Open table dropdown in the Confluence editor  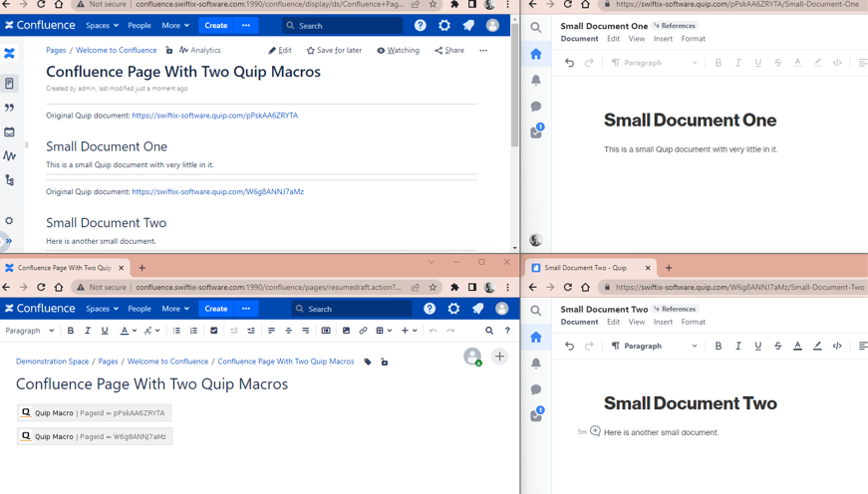(384, 331)
